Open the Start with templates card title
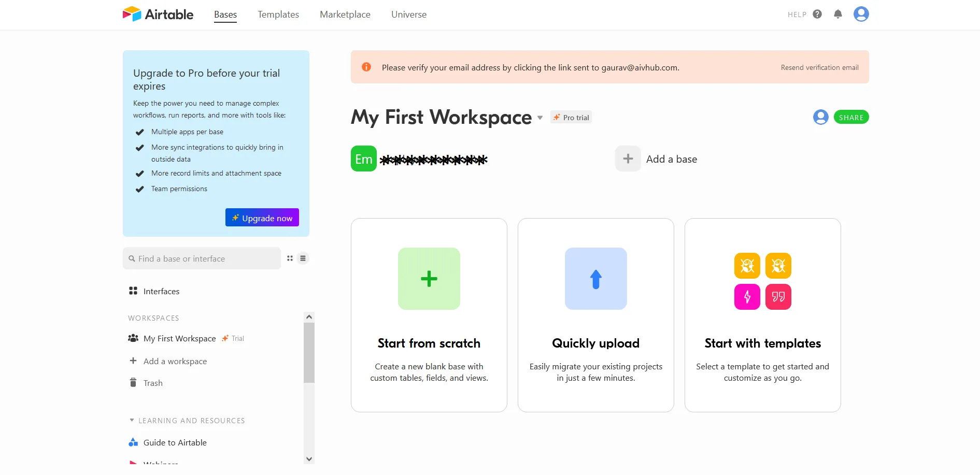 point(763,343)
